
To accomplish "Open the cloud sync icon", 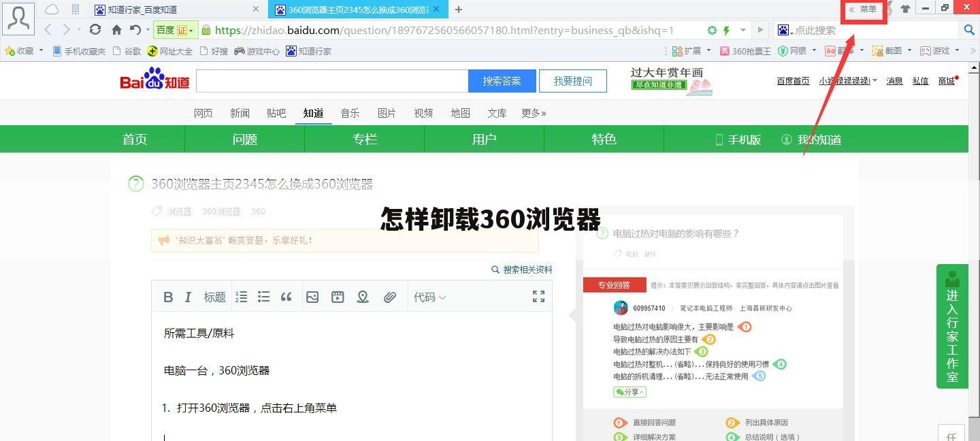I will [x=52, y=10].
